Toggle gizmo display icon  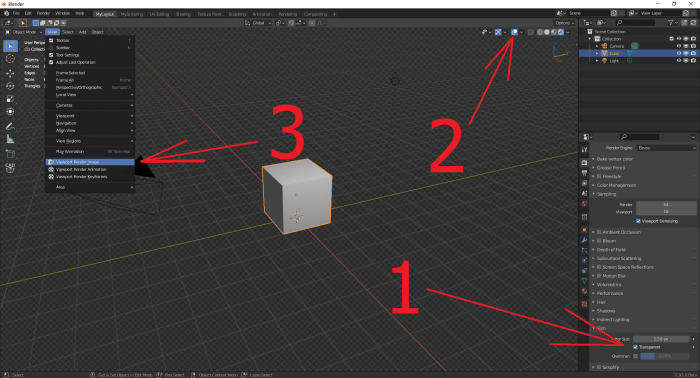pos(498,32)
